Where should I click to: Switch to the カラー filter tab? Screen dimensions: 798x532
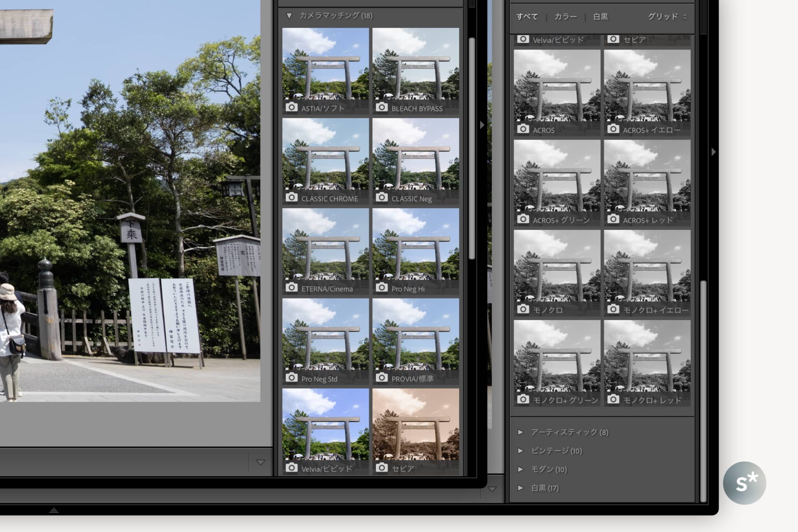click(x=566, y=17)
